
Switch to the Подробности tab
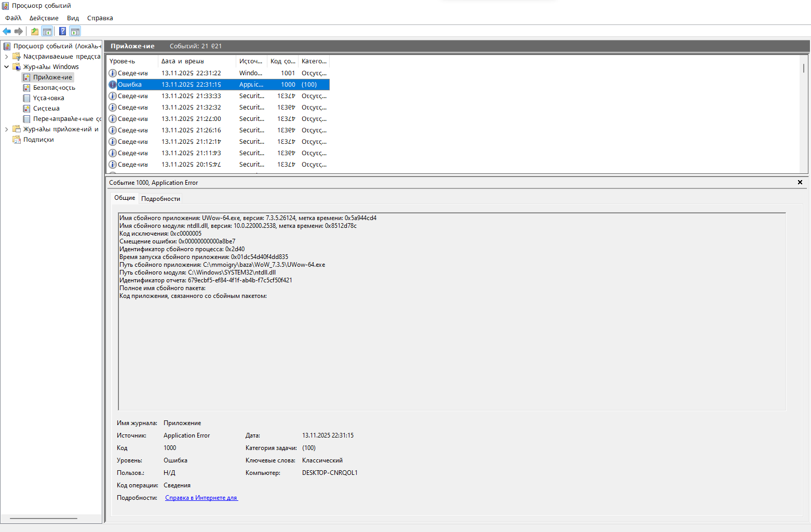pos(160,199)
